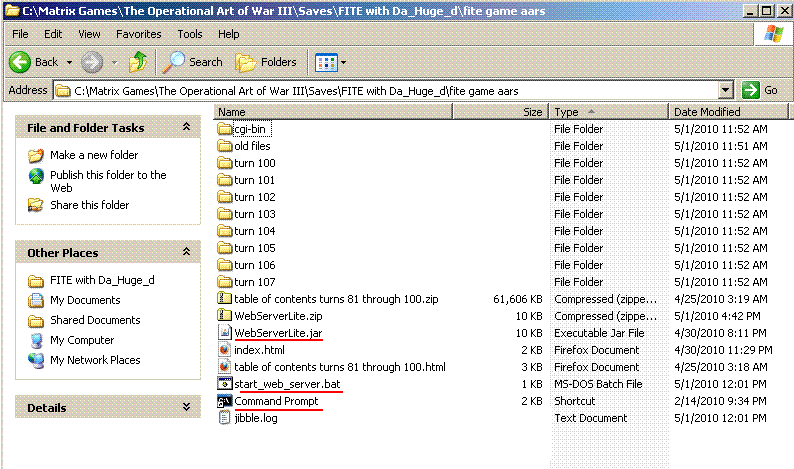Click the 61,606 KB size value
This screenshot has width=794, height=469.
pos(518,299)
